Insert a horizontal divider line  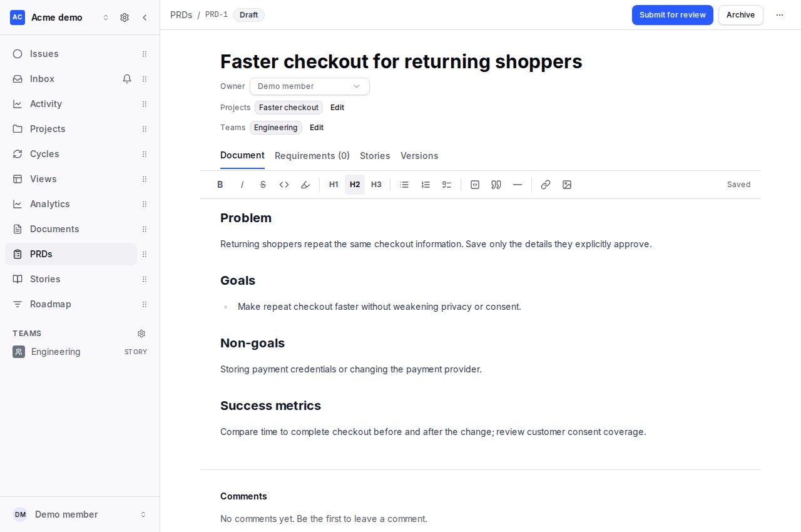pyautogui.click(x=518, y=185)
